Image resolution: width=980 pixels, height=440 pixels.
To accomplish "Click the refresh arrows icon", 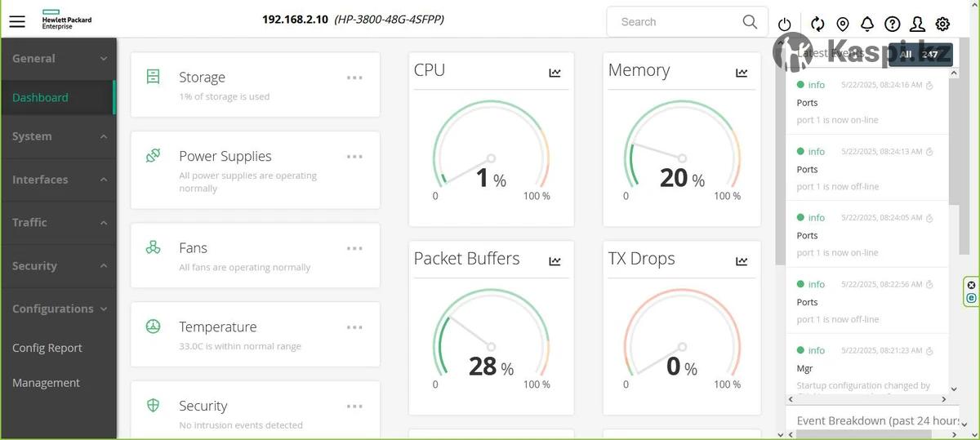I will 817,24.
